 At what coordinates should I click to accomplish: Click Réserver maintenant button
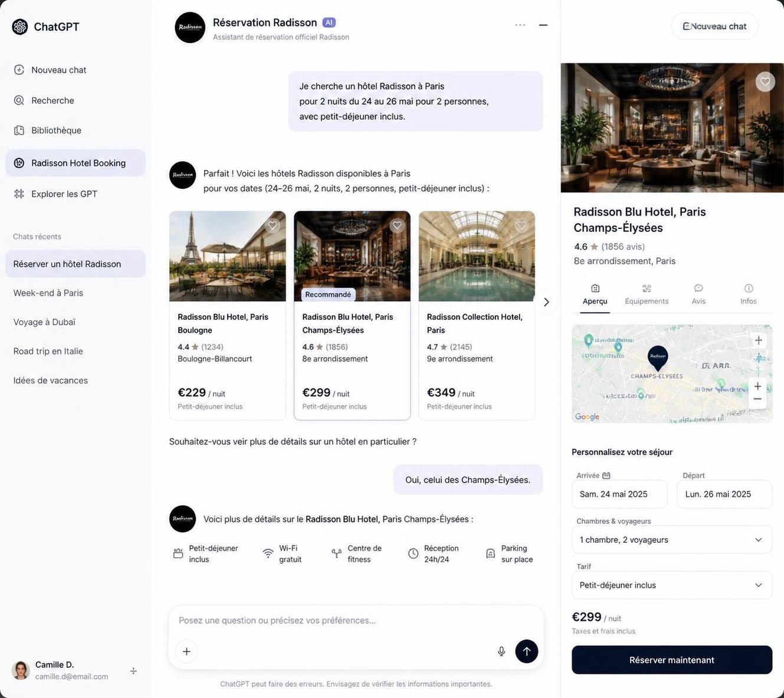pyautogui.click(x=672, y=660)
